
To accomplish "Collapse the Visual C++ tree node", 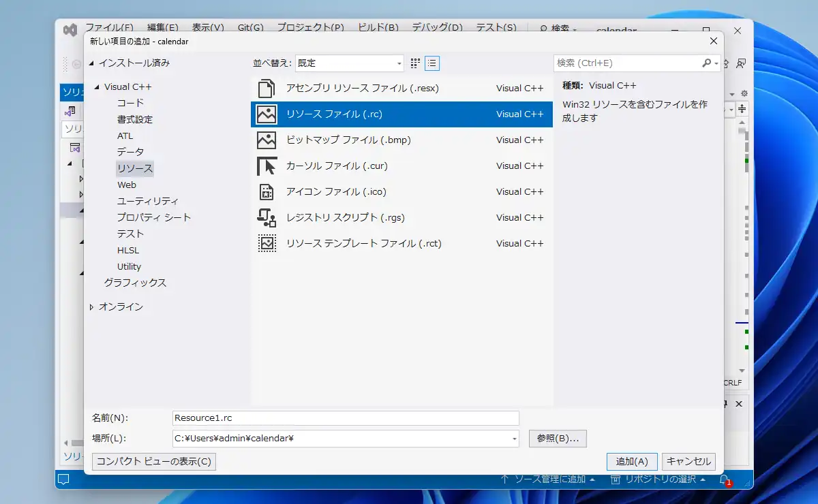I will pos(97,87).
